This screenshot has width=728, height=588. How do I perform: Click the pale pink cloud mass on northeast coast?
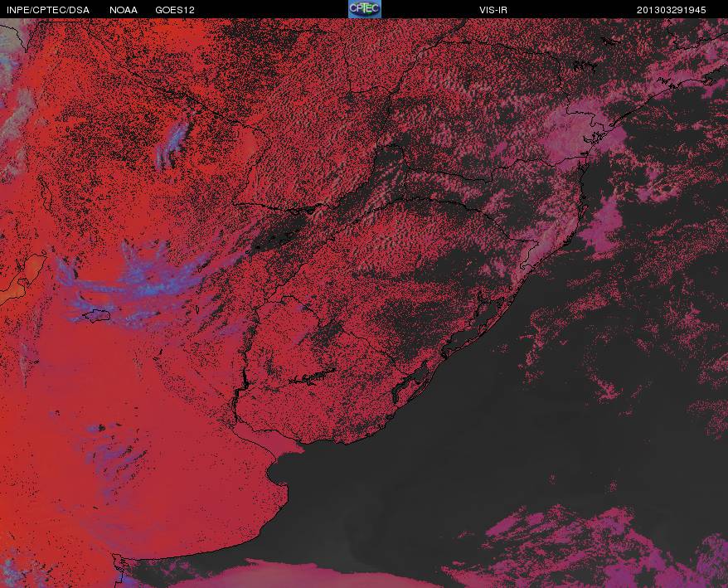coord(580,134)
